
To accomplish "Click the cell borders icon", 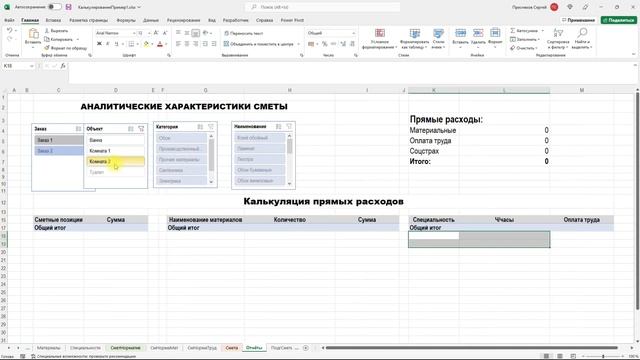I will tap(131, 44).
